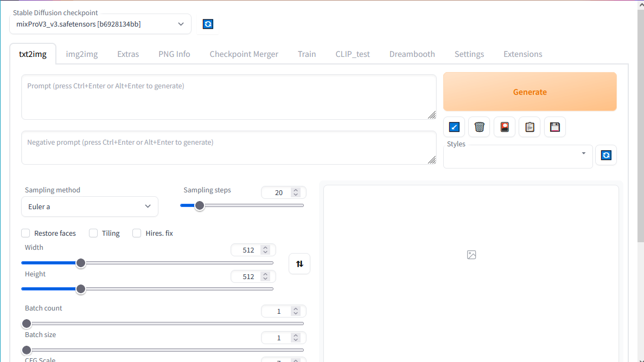
Task: Swap width and height values
Action: pos(299,264)
